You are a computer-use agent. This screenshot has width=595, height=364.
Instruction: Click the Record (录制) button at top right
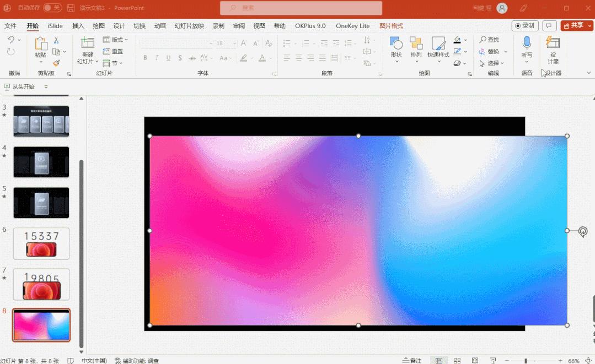pyautogui.click(x=524, y=26)
